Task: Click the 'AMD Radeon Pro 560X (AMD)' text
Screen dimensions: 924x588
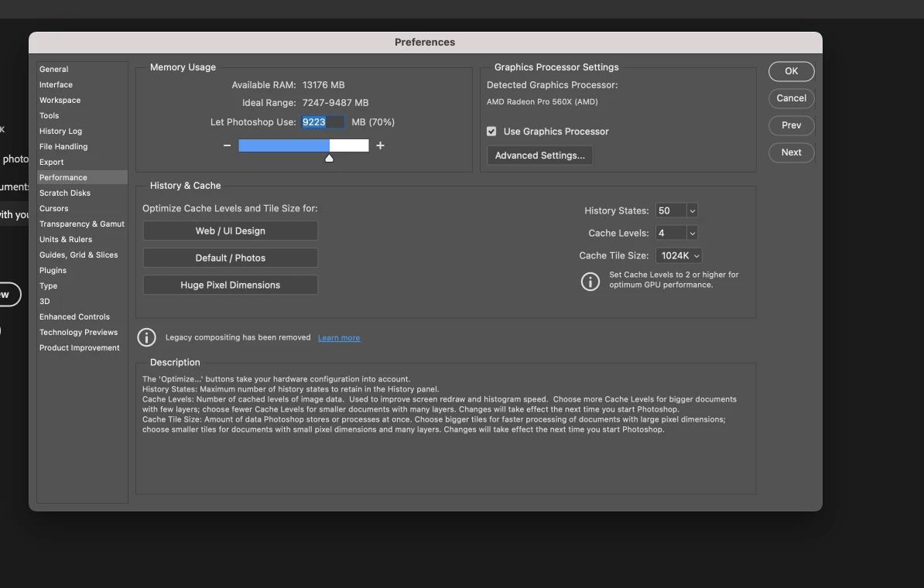Action: tap(542, 102)
